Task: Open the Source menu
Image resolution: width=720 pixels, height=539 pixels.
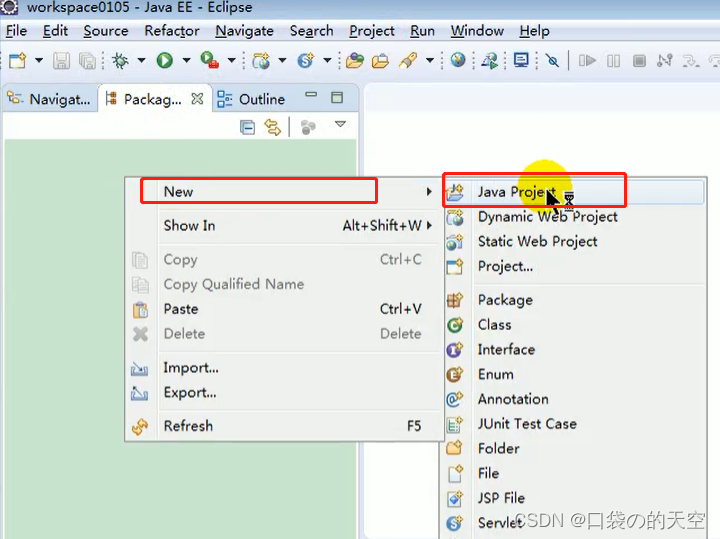Action: tap(106, 31)
